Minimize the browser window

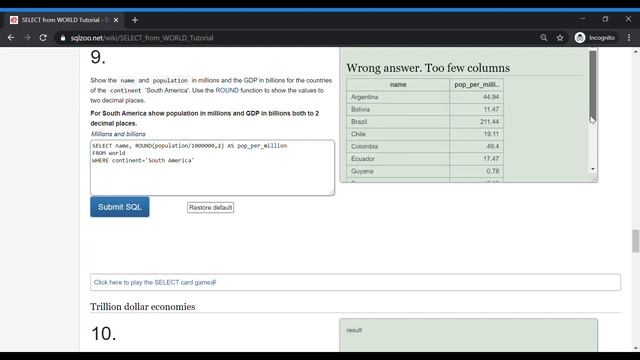(582, 19)
